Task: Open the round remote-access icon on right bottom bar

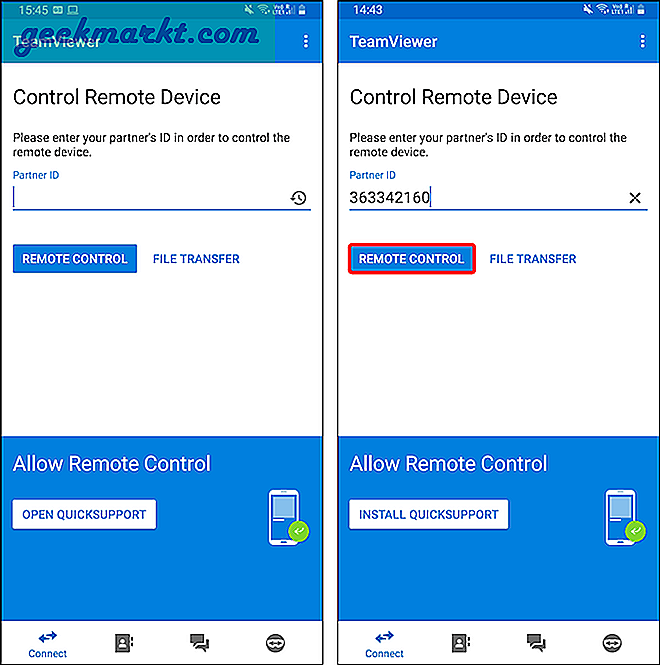Action: point(612,643)
